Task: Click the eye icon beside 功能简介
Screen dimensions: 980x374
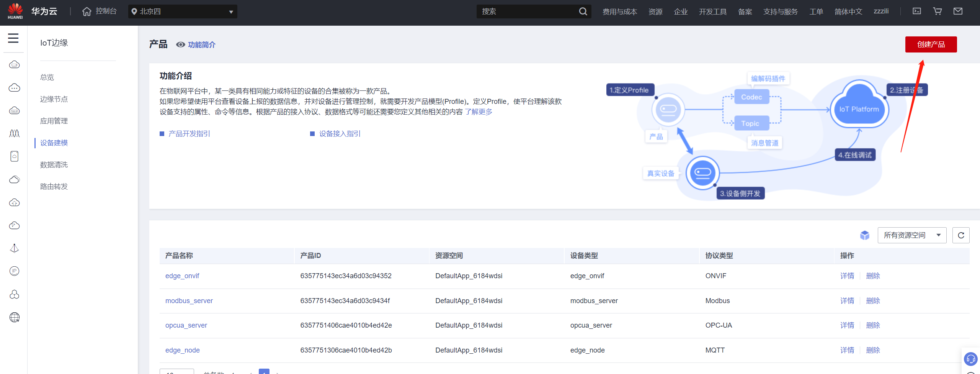Action: 181,45
